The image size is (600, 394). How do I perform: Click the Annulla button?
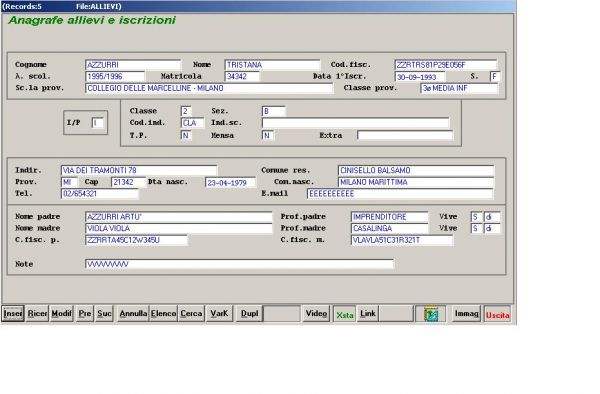pyautogui.click(x=133, y=314)
